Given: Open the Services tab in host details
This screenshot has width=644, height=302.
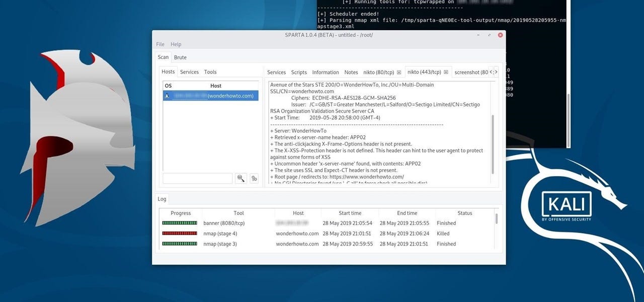Looking at the screenshot, I should 276,72.
